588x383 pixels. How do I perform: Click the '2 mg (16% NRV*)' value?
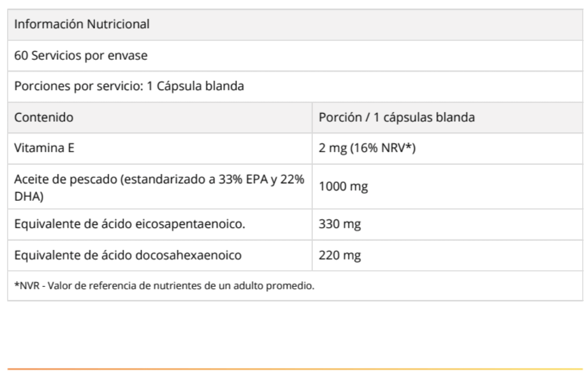367,148
